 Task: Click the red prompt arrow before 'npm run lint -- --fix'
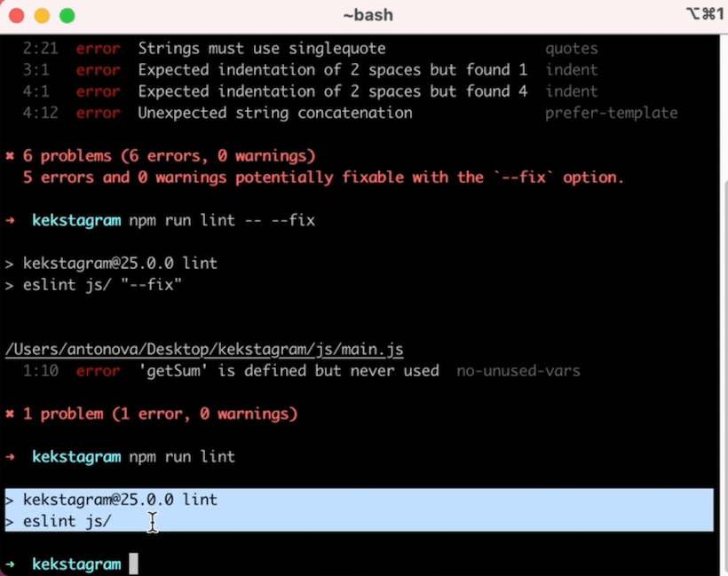10,220
